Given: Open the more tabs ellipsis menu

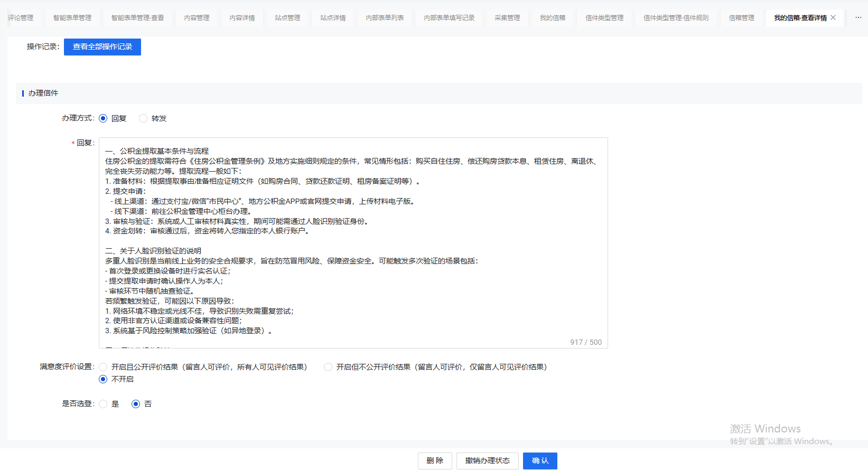Looking at the screenshot, I should pyautogui.click(x=858, y=17).
